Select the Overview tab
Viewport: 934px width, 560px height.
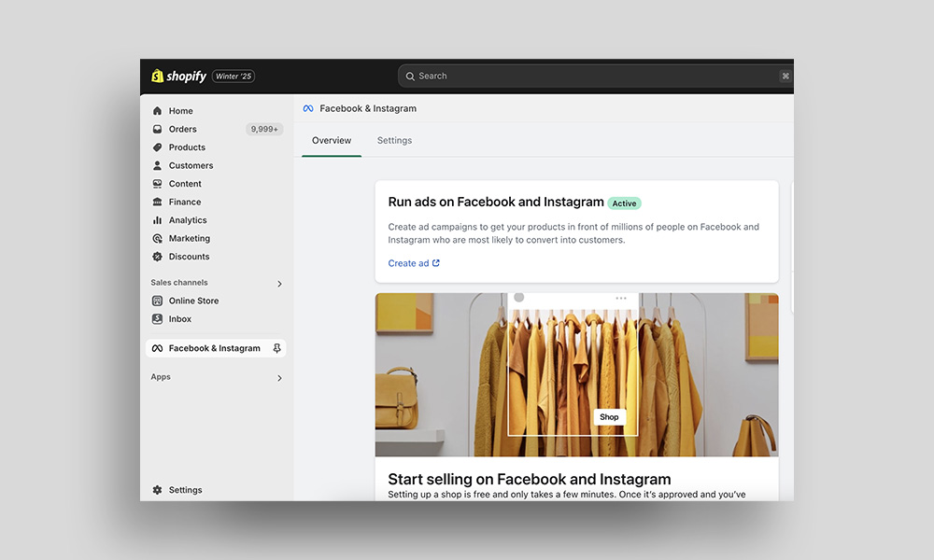(331, 140)
